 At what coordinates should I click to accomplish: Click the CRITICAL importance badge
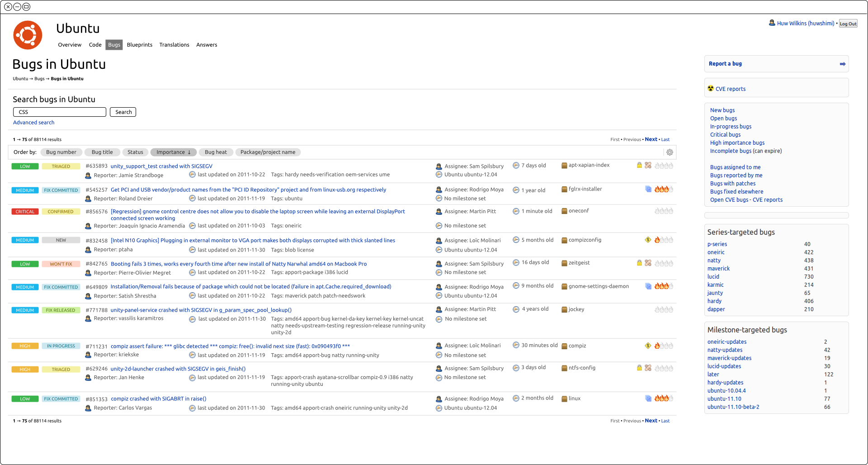tap(25, 212)
